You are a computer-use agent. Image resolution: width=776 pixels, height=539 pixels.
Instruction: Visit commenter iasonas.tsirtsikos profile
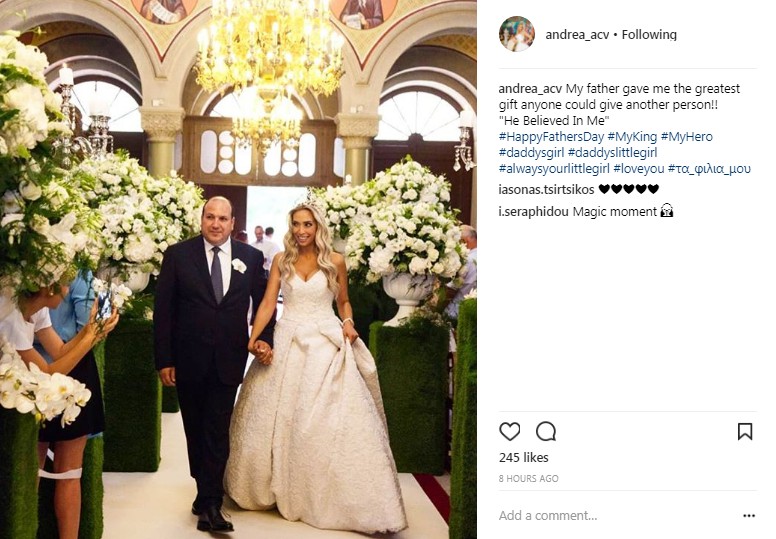tap(546, 189)
